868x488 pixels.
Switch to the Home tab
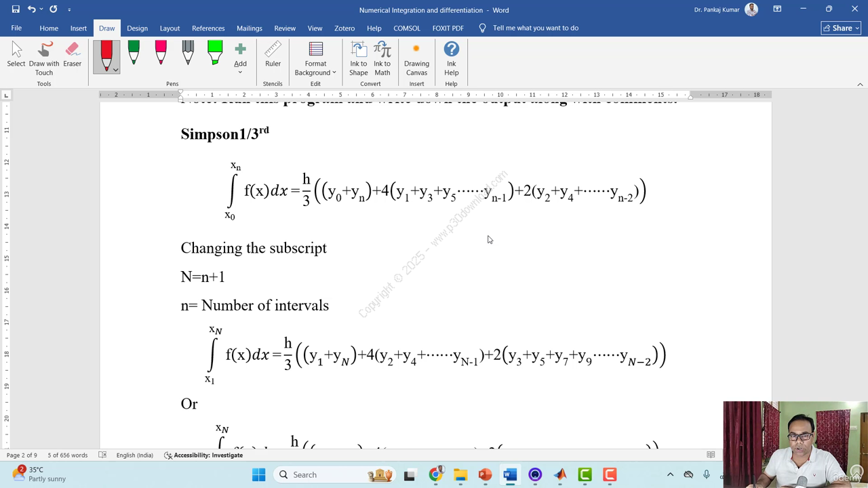pos(49,28)
